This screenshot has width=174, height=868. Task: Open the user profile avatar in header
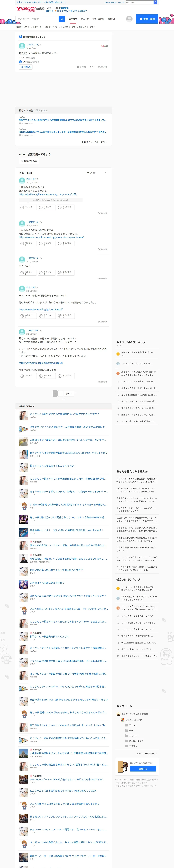[129, 19]
